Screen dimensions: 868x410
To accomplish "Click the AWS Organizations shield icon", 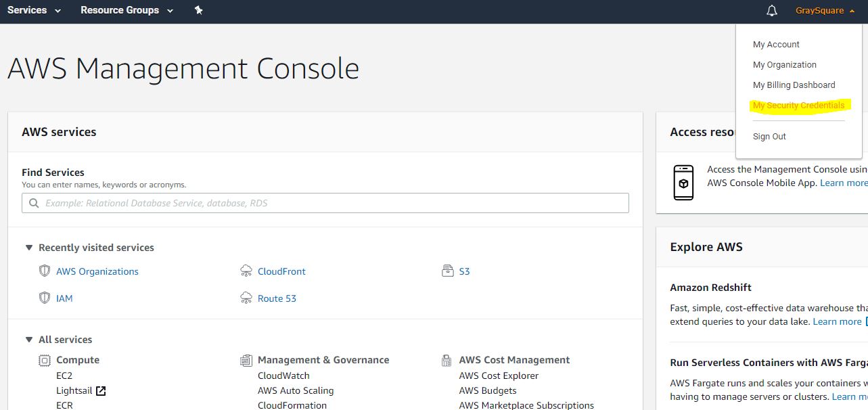I will pos(45,271).
